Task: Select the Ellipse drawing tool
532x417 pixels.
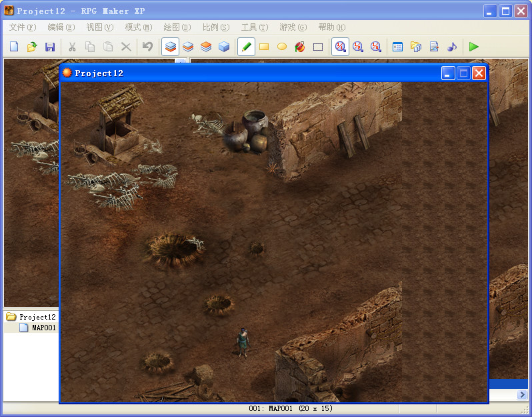Action: pyautogui.click(x=282, y=47)
